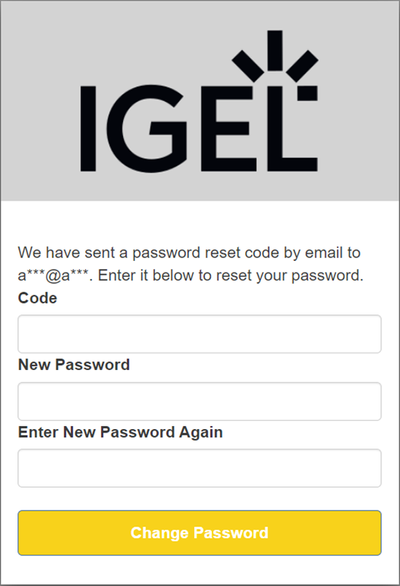The width and height of the screenshot is (400, 586).
Task: Click the Enter New Password Again label
Action: tap(120, 432)
